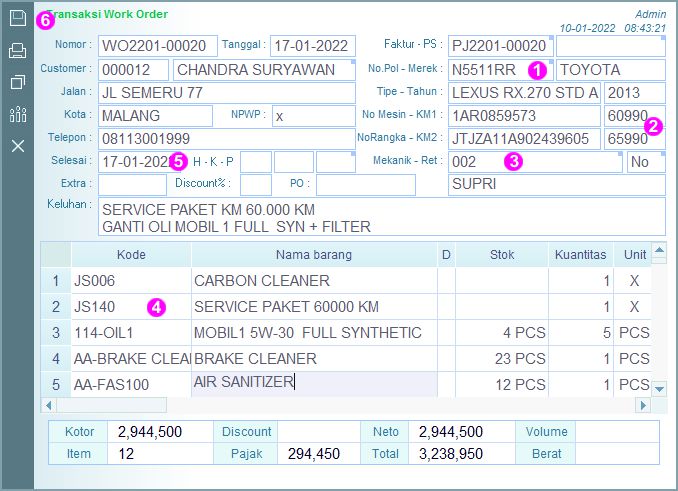Click the X close icon in sidebar
Image resolution: width=678 pixels, height=491 pixels.
(x=17, y=146)
